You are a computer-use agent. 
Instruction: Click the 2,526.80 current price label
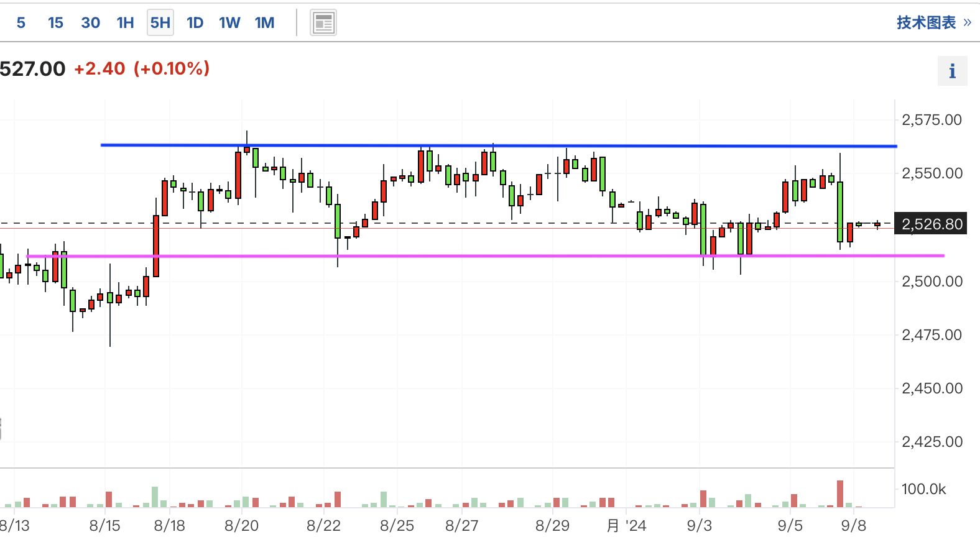[x=931, y=224]
